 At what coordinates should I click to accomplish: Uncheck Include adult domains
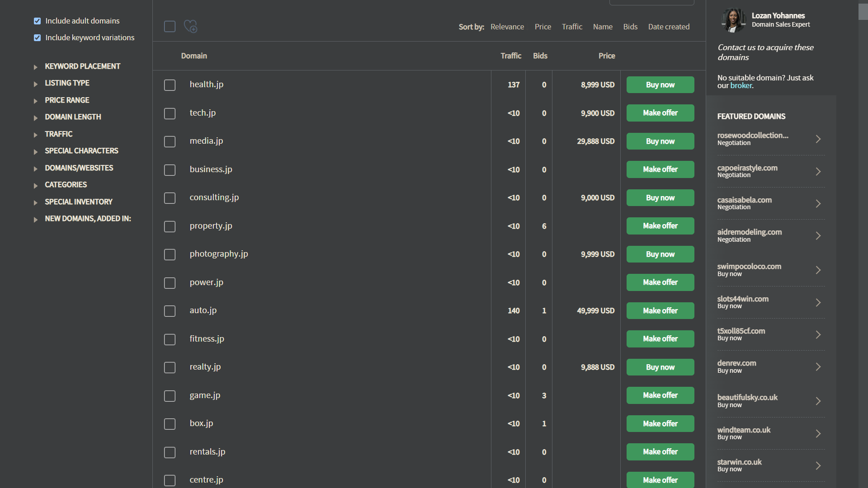(38, 21)
